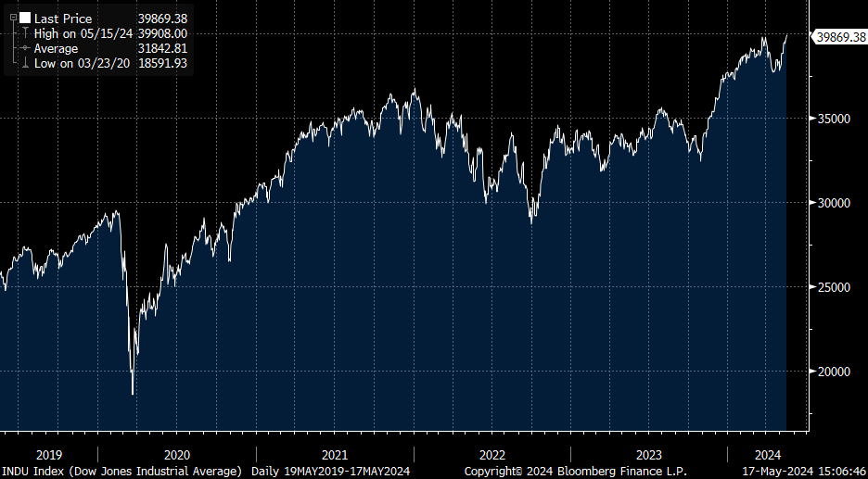Collapse the legend tree expander box

[x=12, y=18]
